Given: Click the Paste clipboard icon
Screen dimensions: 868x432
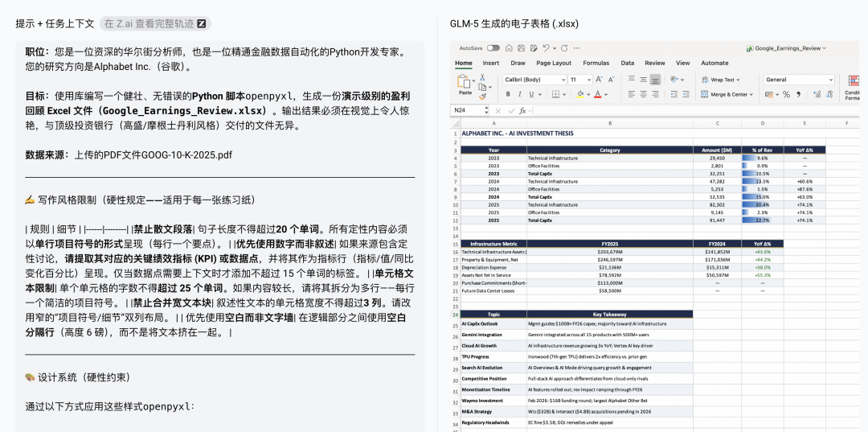Looking at the screenshot, I should tap(464, 82).
